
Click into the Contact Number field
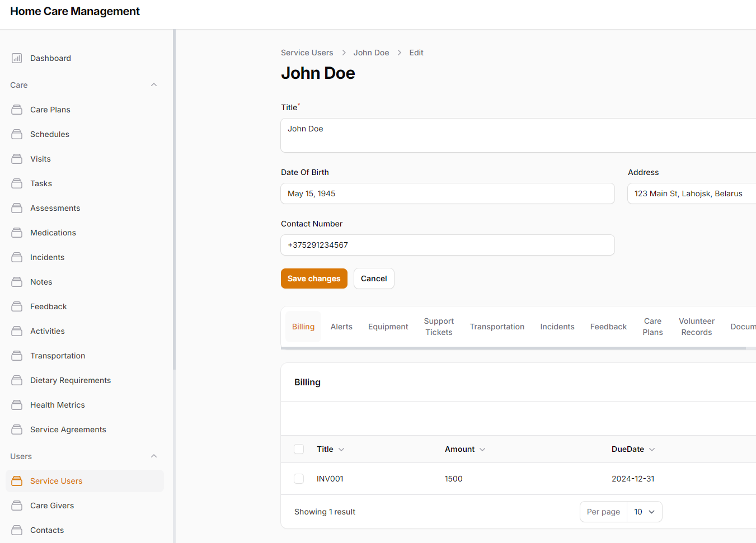tap(447, 245)
